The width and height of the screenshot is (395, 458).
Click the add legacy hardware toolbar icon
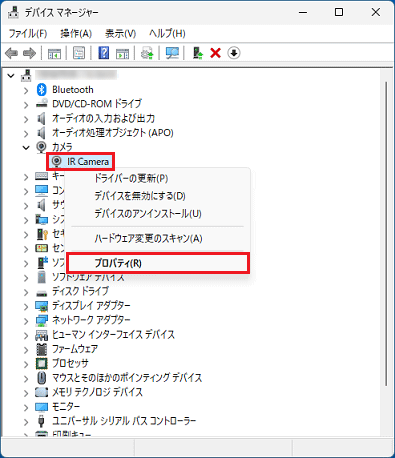pos(198,53)
